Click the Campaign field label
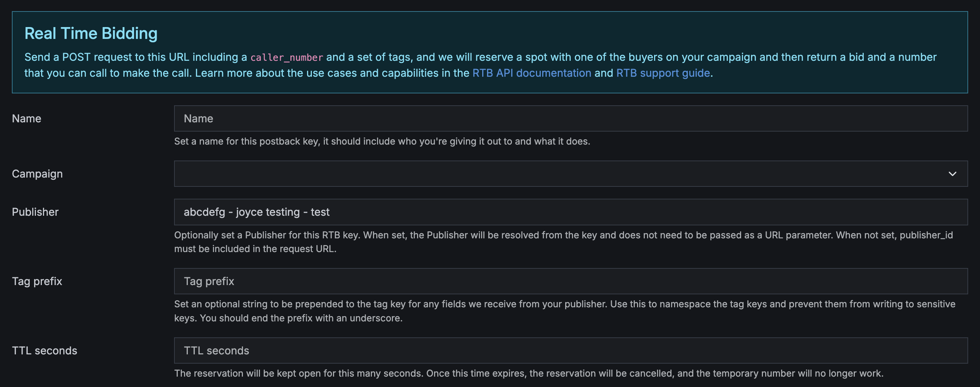 click(37, 174)
